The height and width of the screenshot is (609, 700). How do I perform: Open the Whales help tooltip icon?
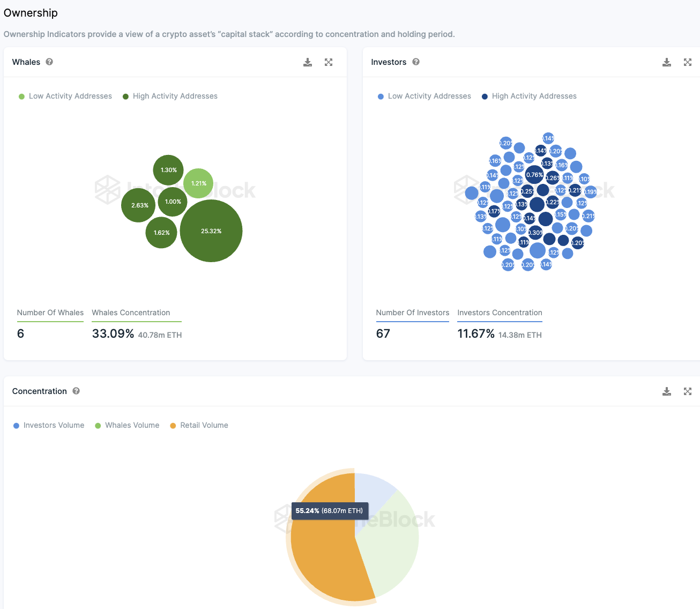pyautogui.click(x=49, y=62)
